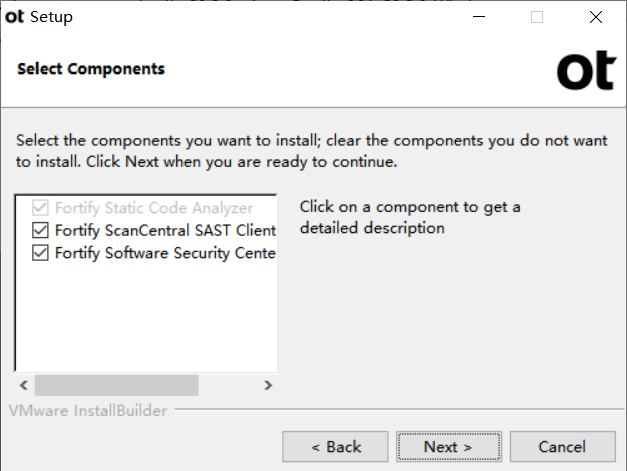Click the greyed Fortify Static Code Analyzer checkbox
The width and height of the screenshot is (627, 471).
(x=40, y=208)
